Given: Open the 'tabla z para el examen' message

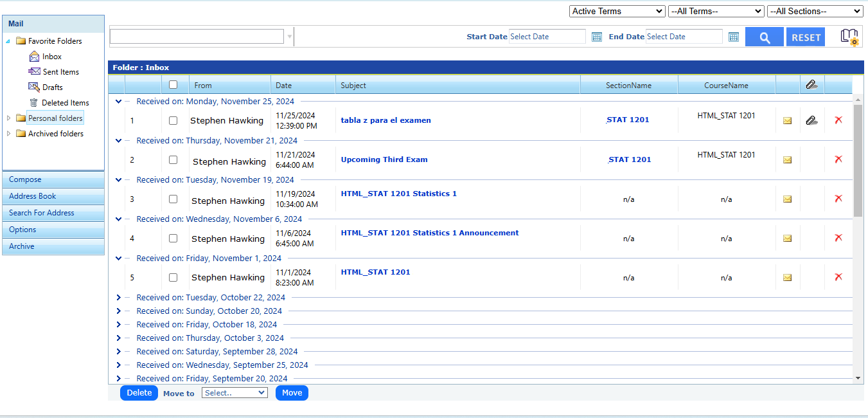Looking at the screenshot, I should click(x=385, y=120).
